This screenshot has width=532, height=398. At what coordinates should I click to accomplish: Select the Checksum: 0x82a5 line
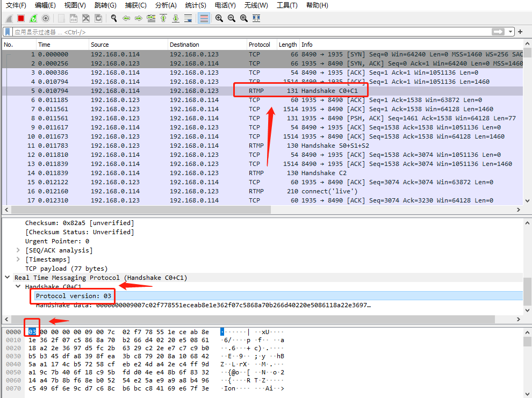click(x=80, y=223)
